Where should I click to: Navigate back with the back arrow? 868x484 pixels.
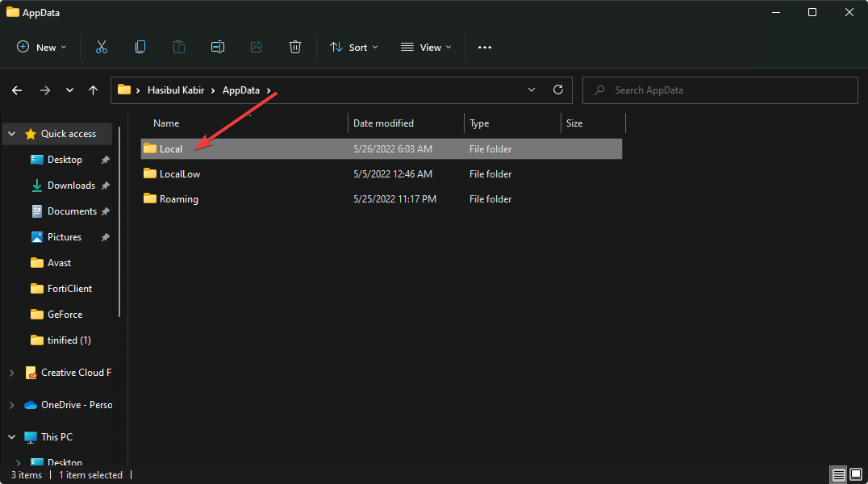tap(17, 90)
